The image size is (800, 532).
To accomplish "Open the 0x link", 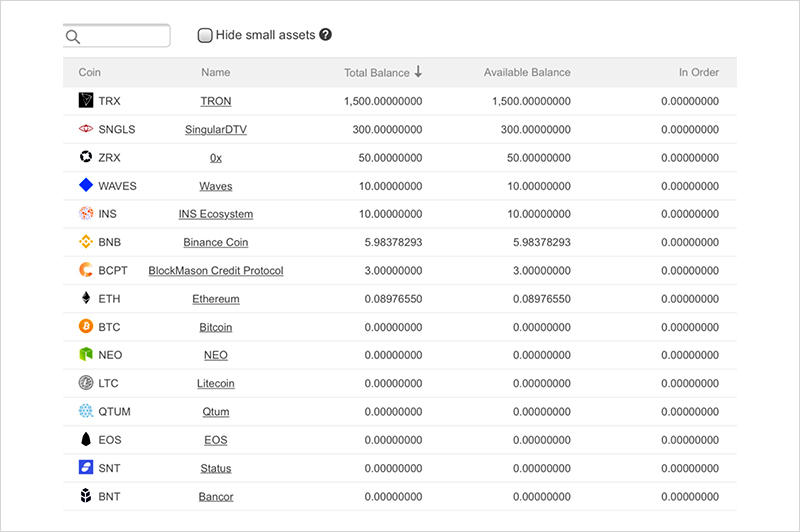I will [216, 158].
